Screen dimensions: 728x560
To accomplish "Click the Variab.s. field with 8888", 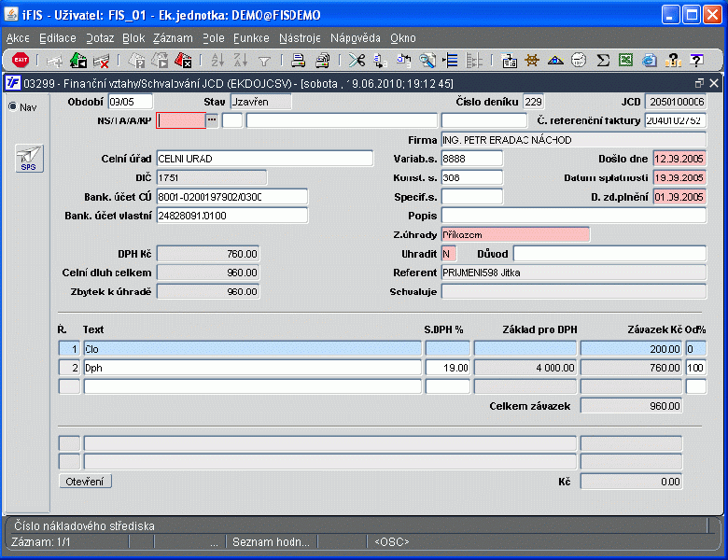I will point(471,159).
